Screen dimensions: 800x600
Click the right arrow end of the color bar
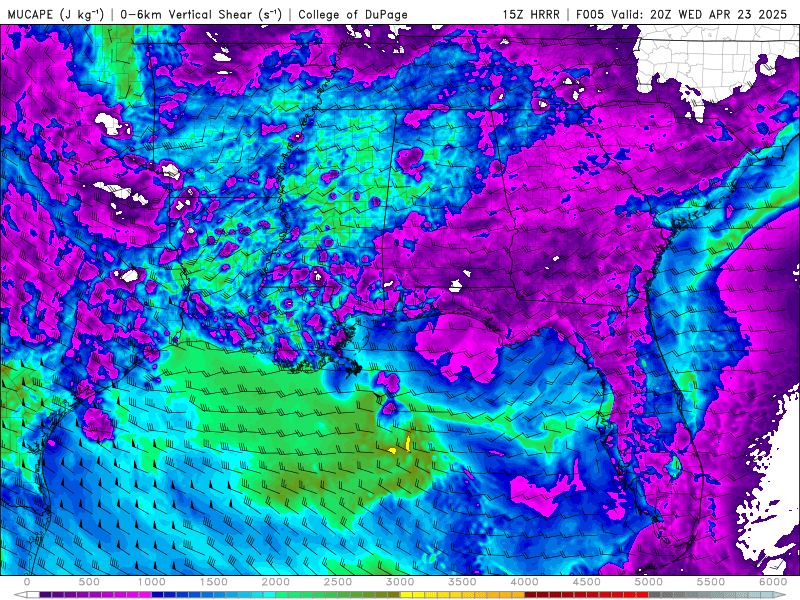[780, 594]
